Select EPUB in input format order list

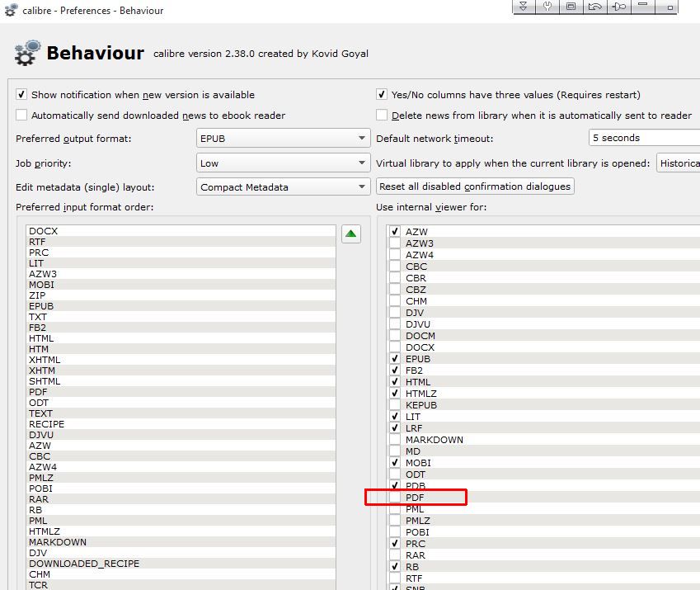click(x=181, y=306)
